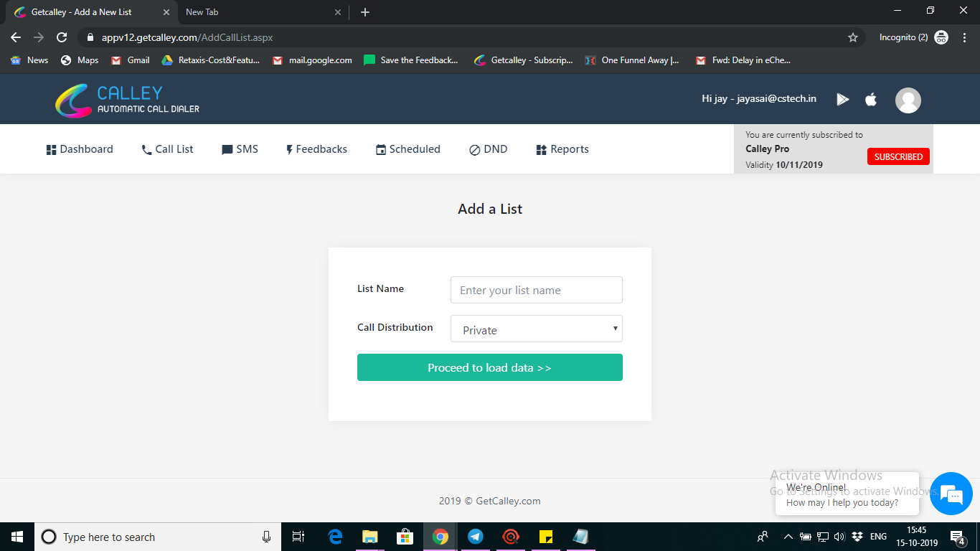Focus the List Name input field

tap(537, 290)
